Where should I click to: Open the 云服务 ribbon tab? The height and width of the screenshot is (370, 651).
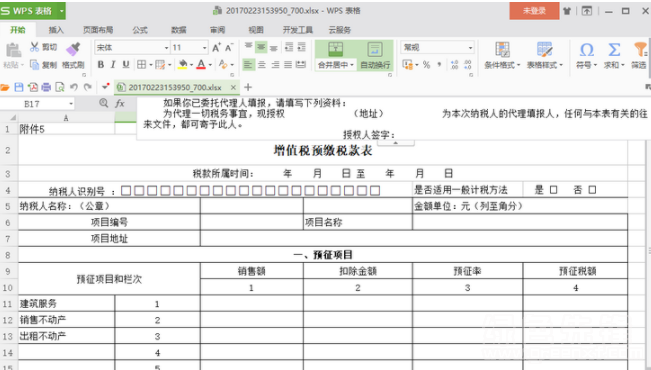(340, 30)
